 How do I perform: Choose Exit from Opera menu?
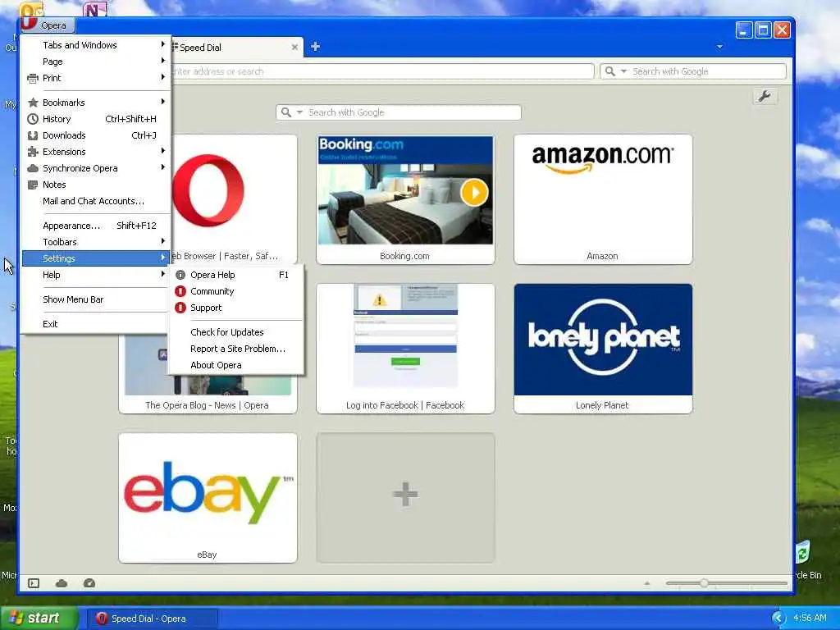pyautogui.click(x=95, y=324)
